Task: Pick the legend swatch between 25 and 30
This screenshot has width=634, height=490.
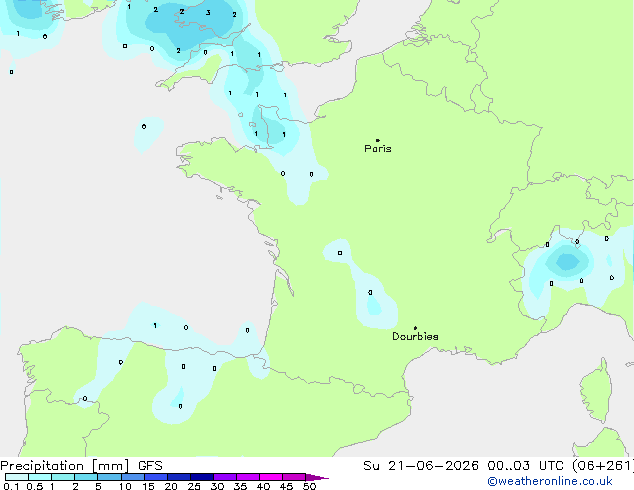Action: tap(202, 477)
